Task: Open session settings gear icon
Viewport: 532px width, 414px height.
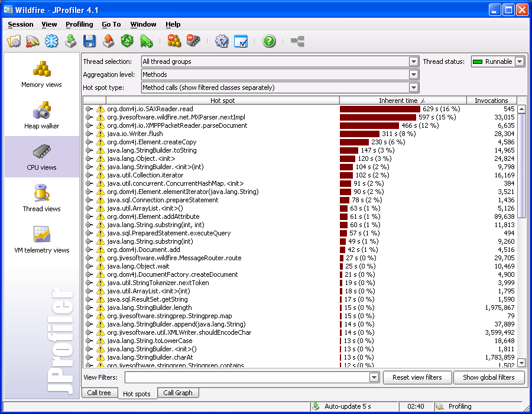Action: pos(222,41)
